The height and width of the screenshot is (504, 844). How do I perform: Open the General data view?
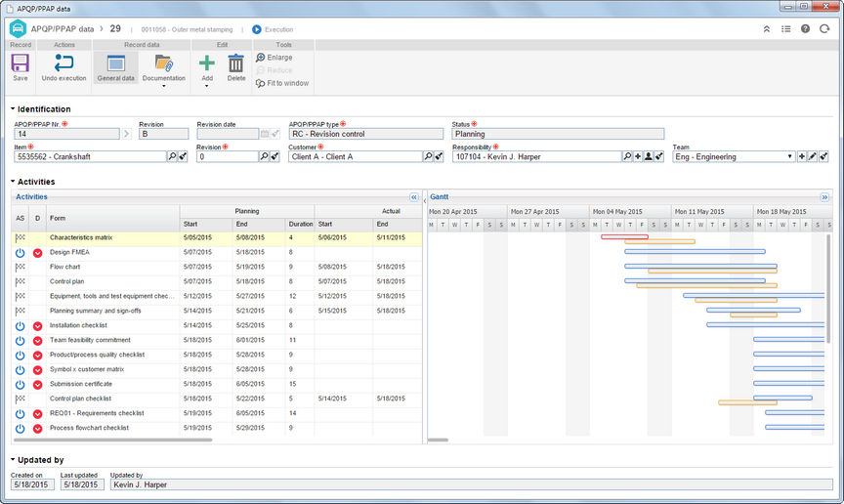pos(115,67)
